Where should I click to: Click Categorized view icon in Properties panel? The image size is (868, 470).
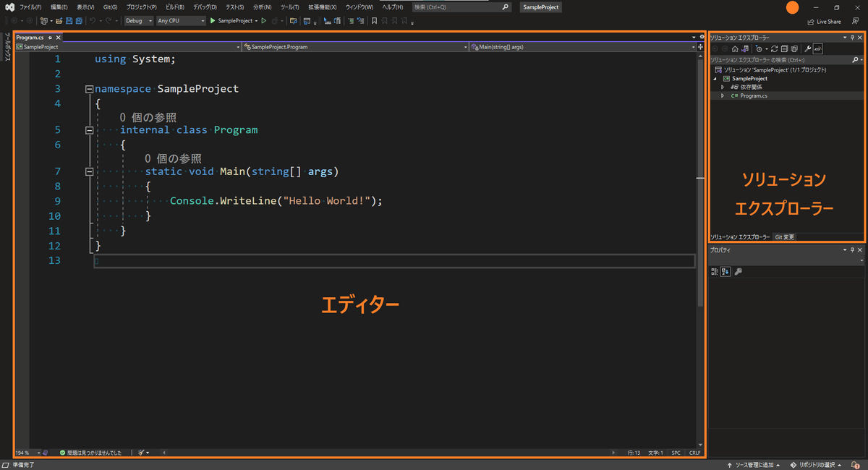[x=715, y=272]
